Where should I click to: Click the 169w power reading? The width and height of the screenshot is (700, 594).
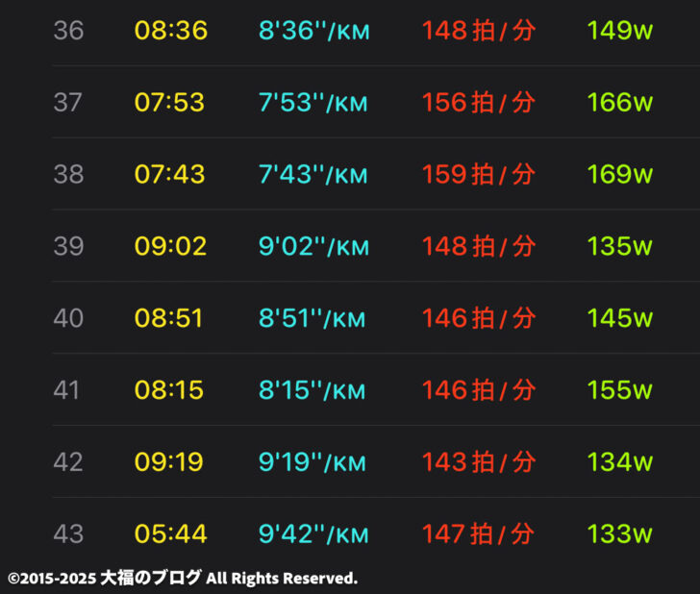tap(619, 175)
